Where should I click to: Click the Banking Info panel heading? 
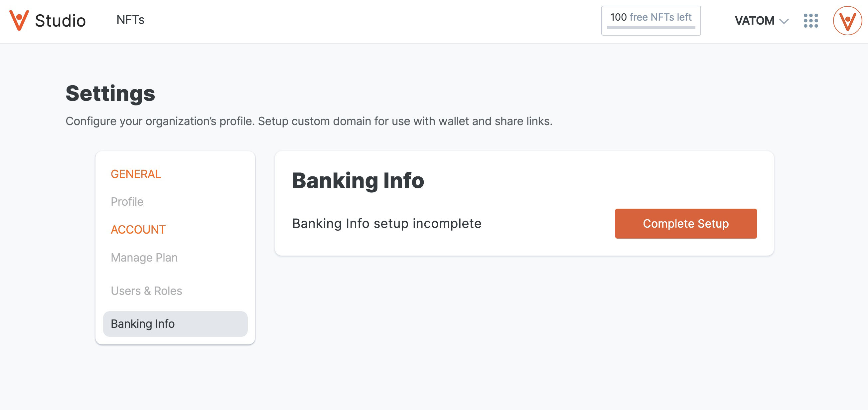(358, 180)
